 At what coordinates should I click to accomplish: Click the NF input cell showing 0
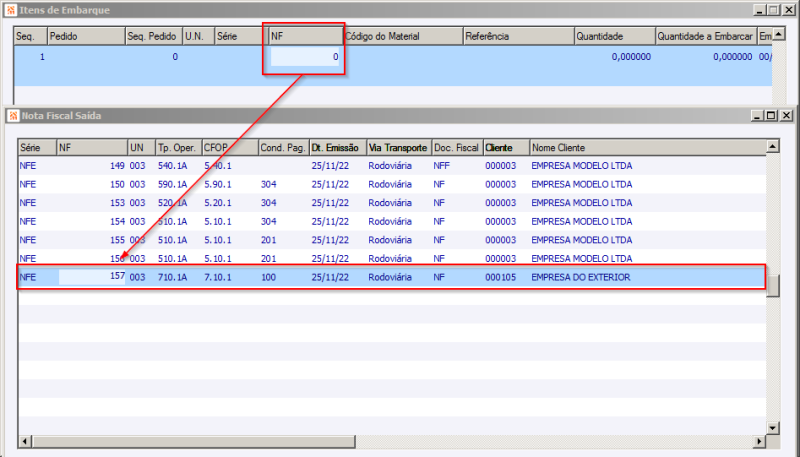pyautogui.click(x=305, y=57)
